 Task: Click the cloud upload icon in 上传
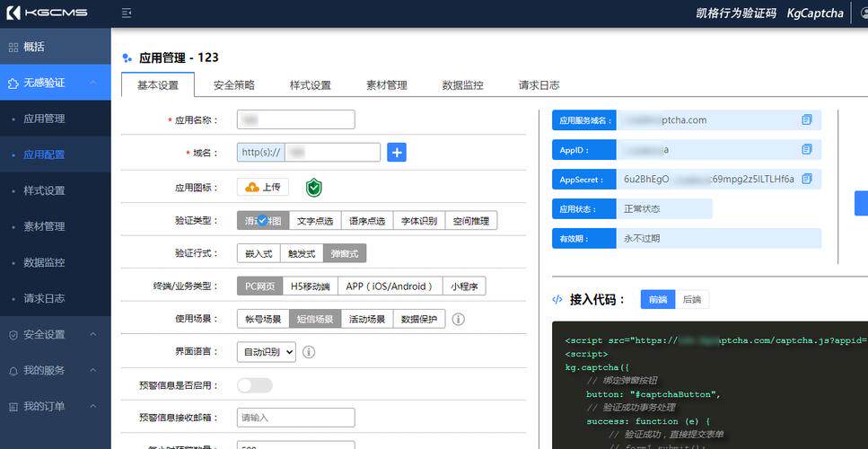(252, 187)
